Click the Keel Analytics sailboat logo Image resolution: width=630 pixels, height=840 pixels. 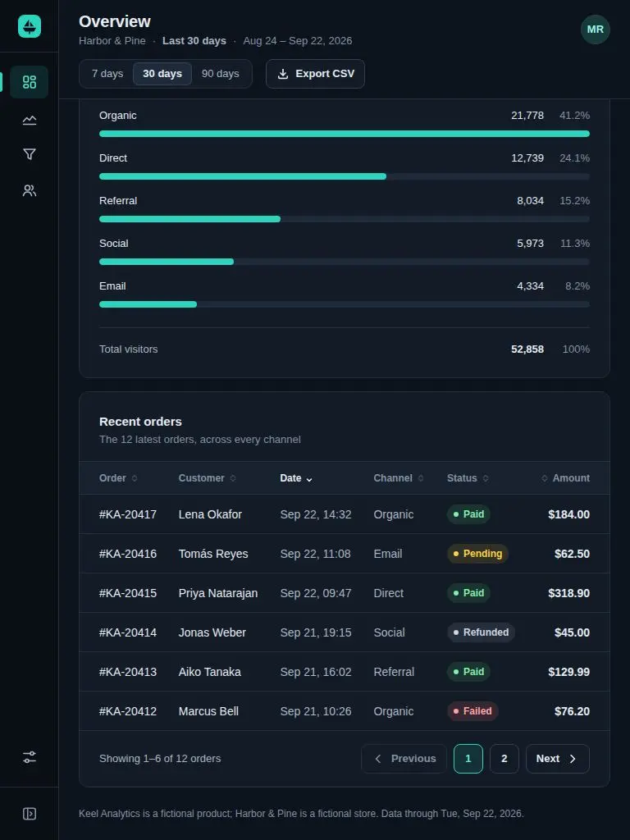[29, 25]
